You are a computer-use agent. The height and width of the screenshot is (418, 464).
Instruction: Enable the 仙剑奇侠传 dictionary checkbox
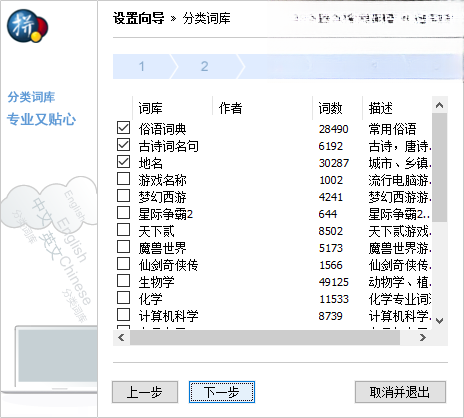(123, 264)
